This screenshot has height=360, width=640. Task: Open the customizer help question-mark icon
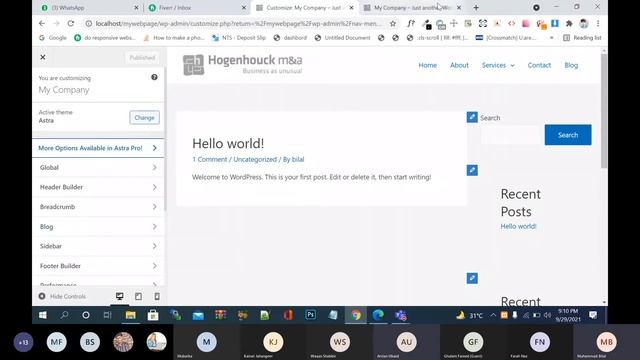click(x=154, y=77)
